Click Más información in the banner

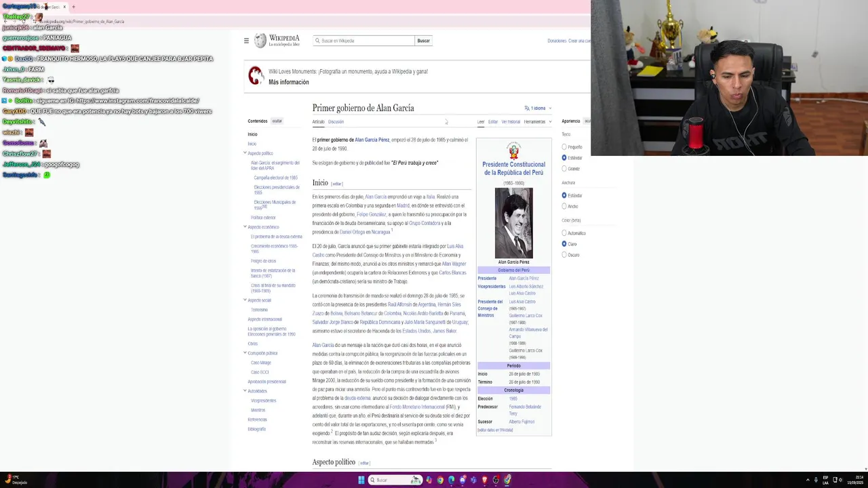(288, 82)
